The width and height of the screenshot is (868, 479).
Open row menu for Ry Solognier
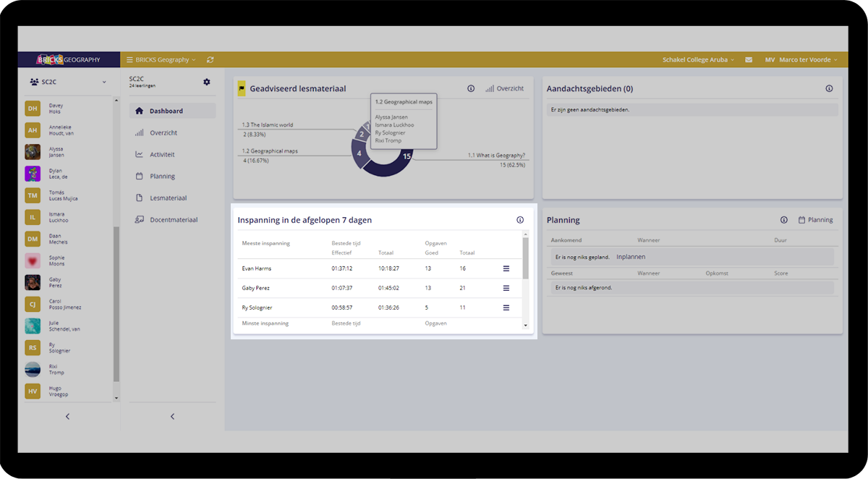506,308
